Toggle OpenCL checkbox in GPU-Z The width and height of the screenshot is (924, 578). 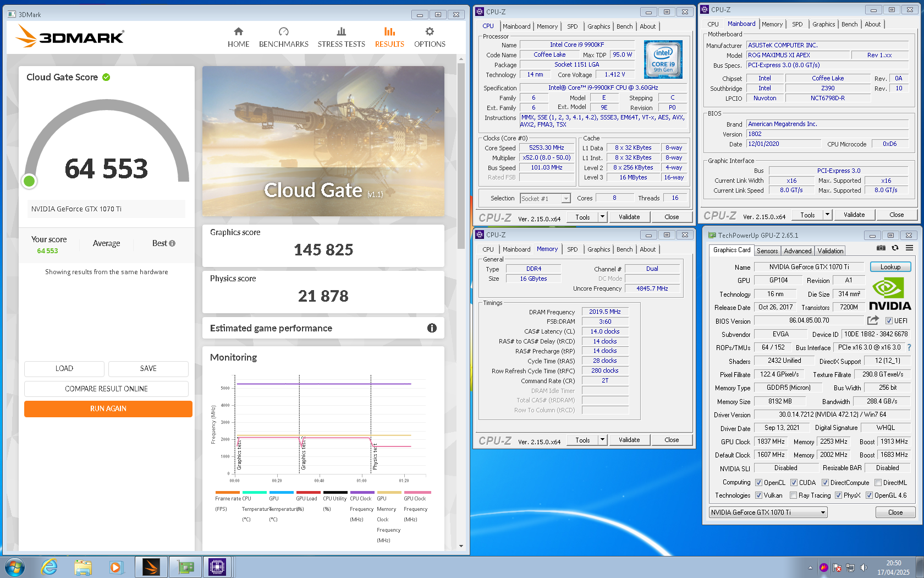pos(758,483)
